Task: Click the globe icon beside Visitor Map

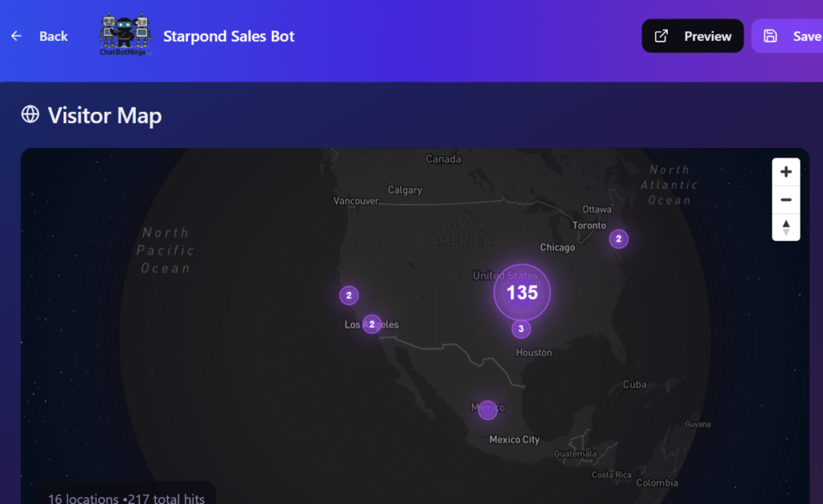Action: pyautogui.click(x=30, y=115)
